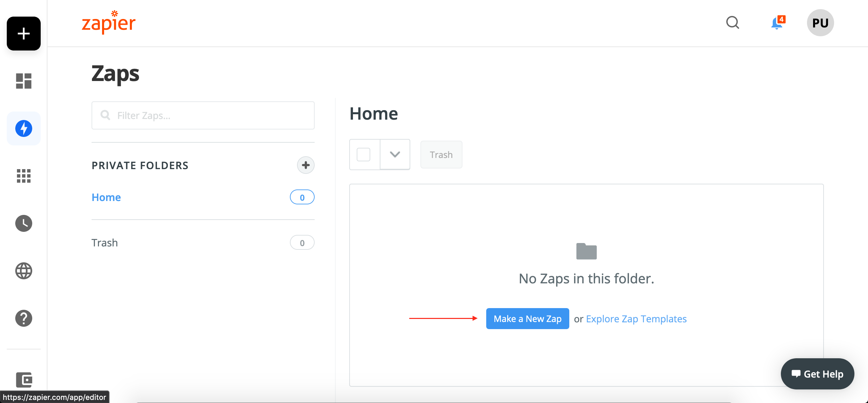Open help via the question mark icon
Image resolution: width=868 pixels, height=403 pixels.
tap(23, 318)
